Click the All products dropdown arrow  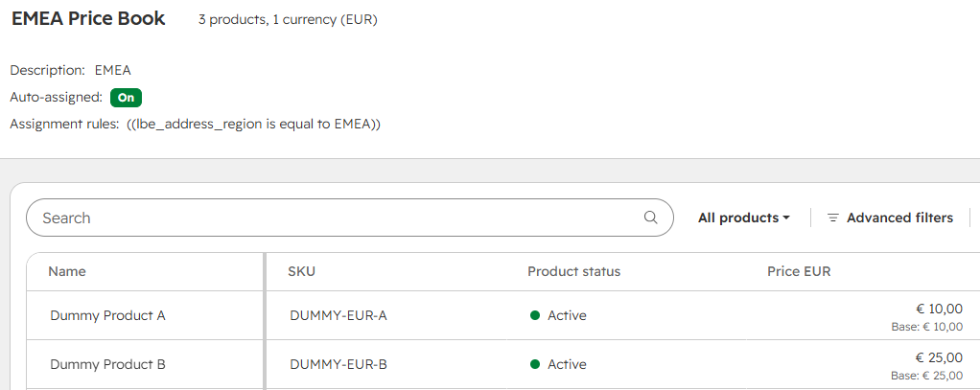point(786,218)
